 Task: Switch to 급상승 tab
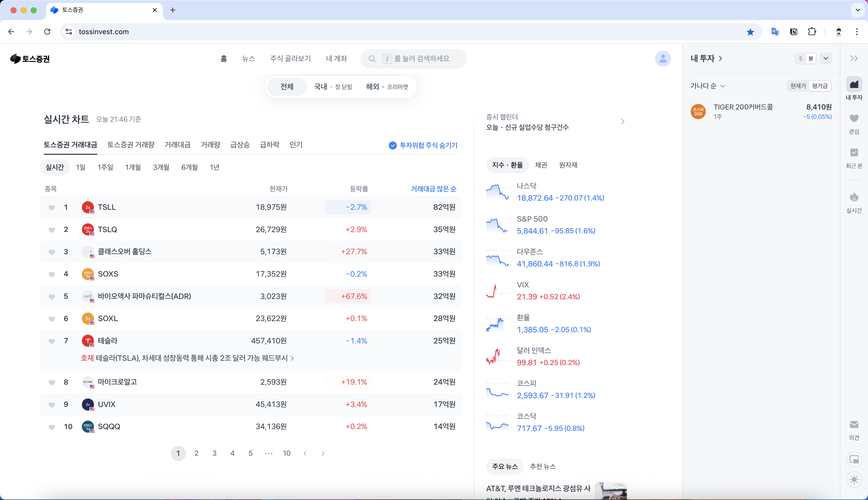[x=240, y=145]
